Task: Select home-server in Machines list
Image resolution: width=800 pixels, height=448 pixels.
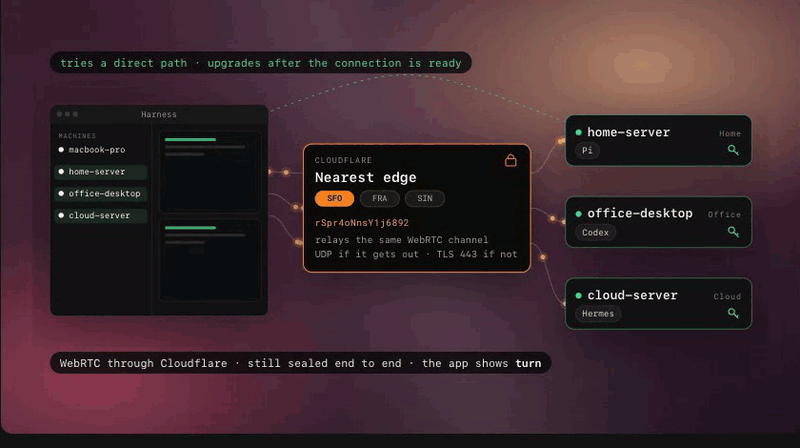Action: tap(101, 172)
